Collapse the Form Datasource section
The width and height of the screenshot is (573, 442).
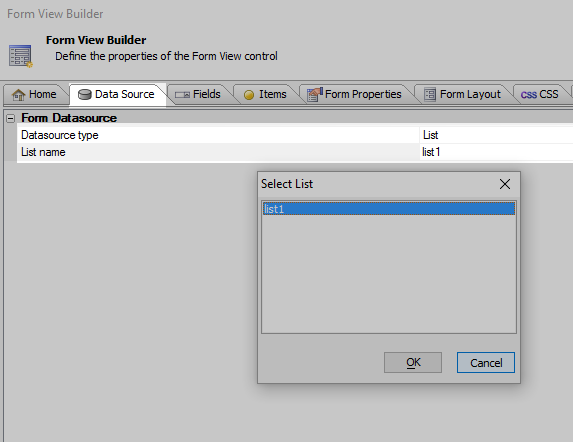coord(11,118)
